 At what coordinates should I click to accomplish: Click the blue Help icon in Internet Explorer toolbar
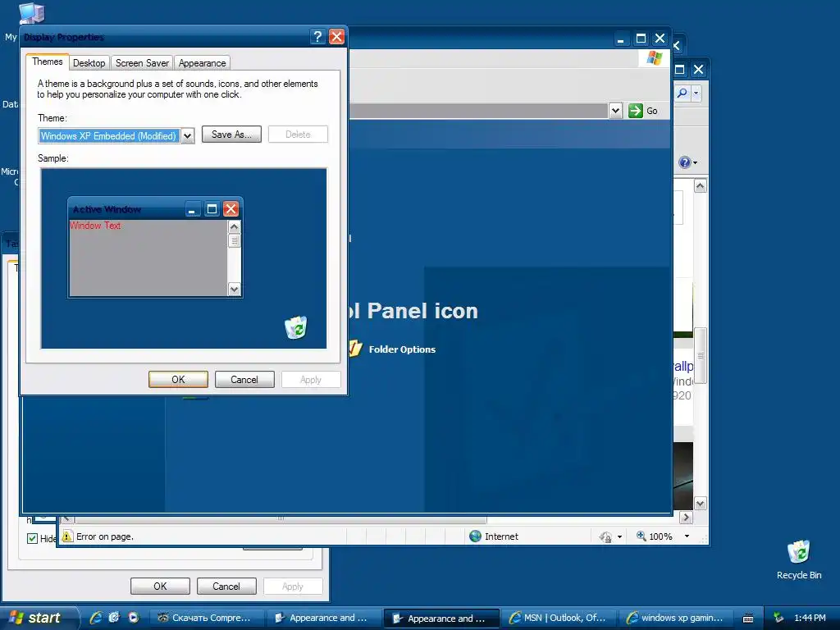[x=685, y=162]
